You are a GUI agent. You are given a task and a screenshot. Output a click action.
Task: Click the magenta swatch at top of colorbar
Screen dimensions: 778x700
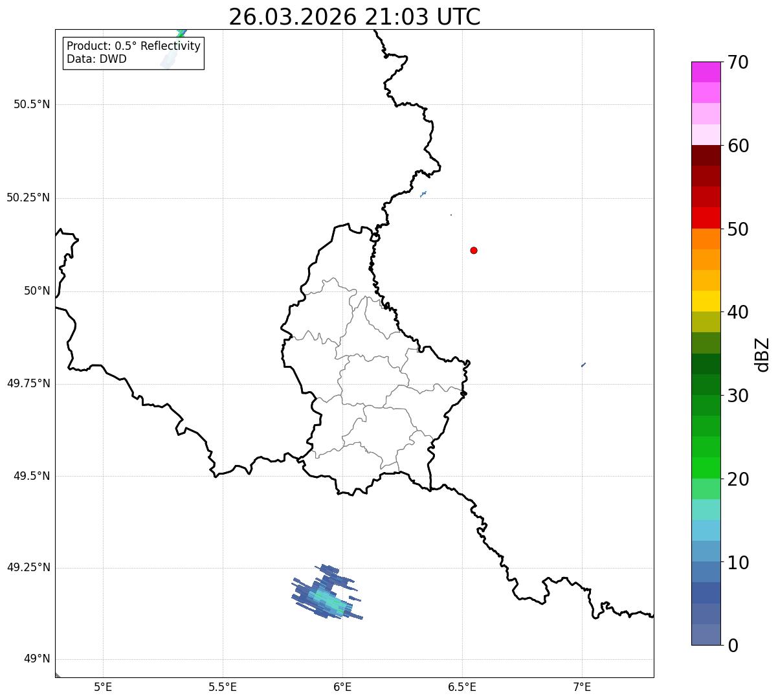coord(706,72)
